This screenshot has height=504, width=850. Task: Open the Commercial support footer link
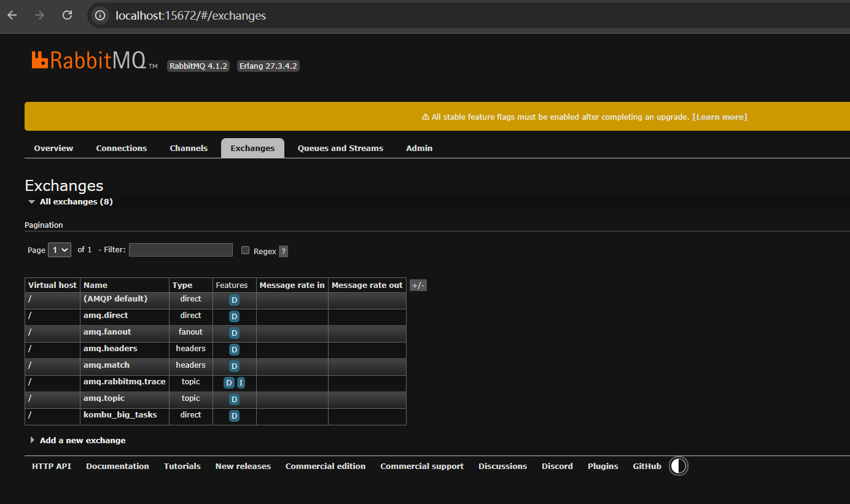(422, 467)
